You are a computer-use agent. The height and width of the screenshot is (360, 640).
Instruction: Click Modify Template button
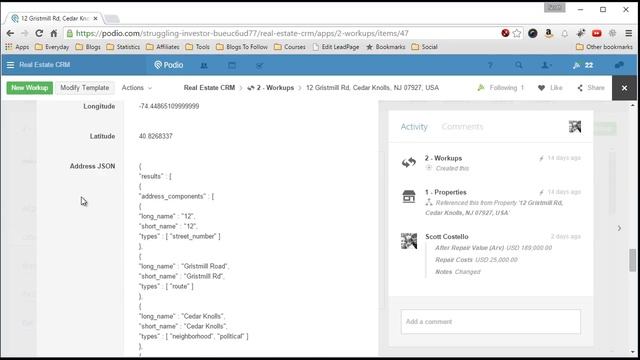click(x=84, y=88)
